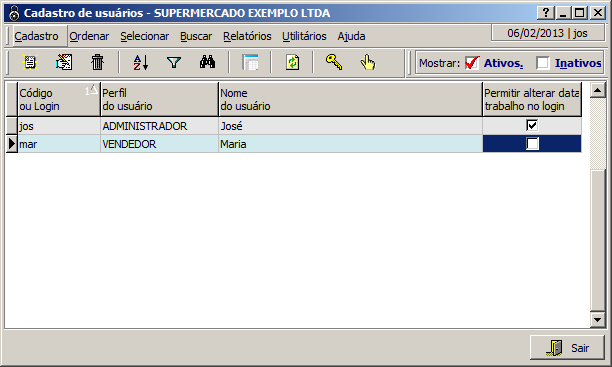Click the table report grid icon
Screen dimensions: 612x367
[250, 62]
